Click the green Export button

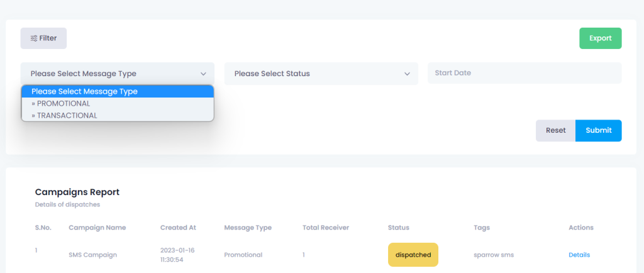click(600, 38)
